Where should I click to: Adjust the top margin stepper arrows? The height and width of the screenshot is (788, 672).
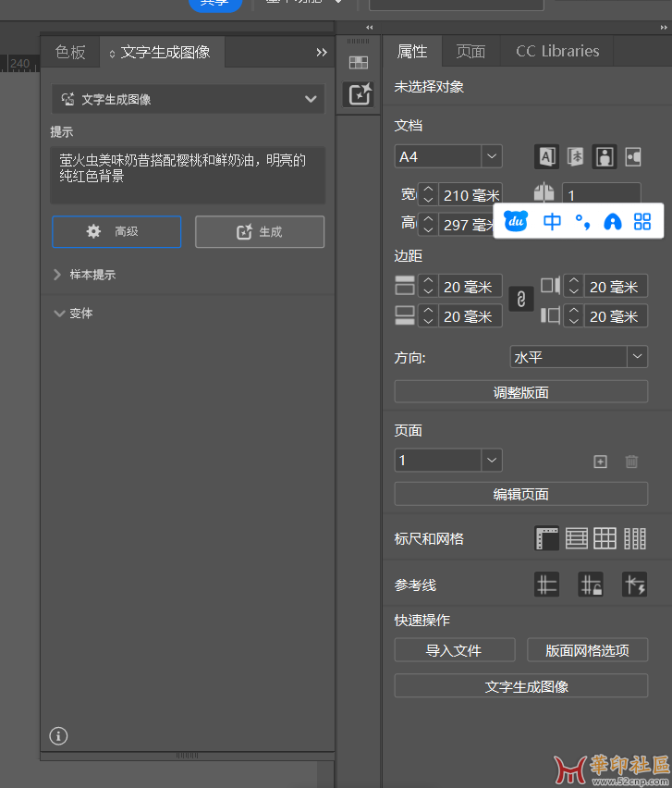(428, 286)
